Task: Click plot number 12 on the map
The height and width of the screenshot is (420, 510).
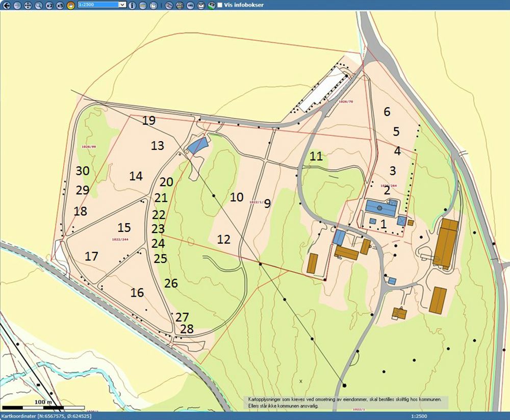Action: [x=223, y=239]
